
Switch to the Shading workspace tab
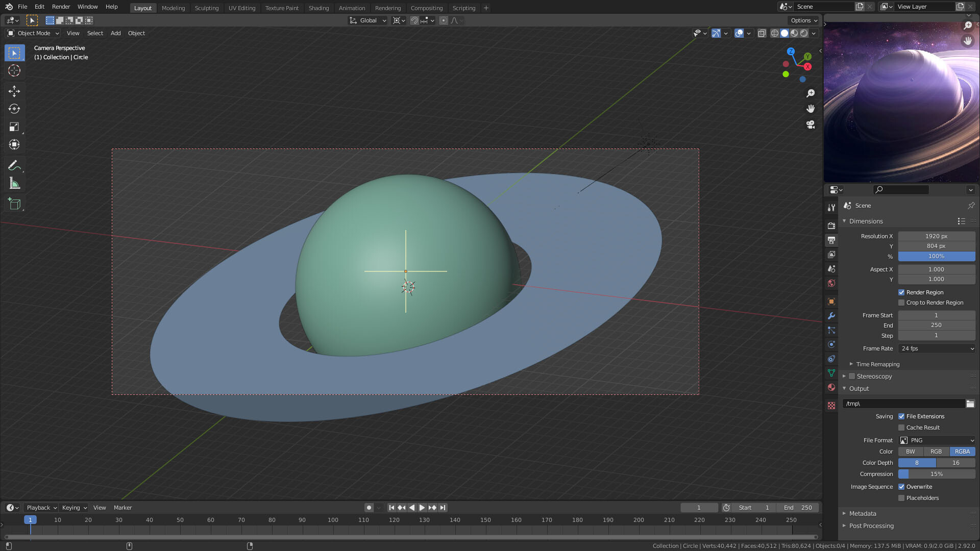point(318,8)
